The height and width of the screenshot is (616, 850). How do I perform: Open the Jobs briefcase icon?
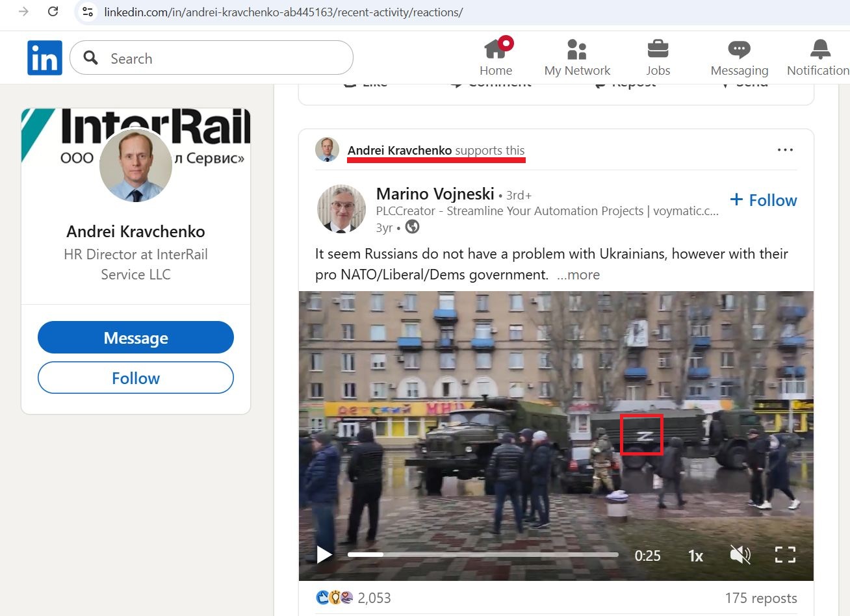coord(658,49)
